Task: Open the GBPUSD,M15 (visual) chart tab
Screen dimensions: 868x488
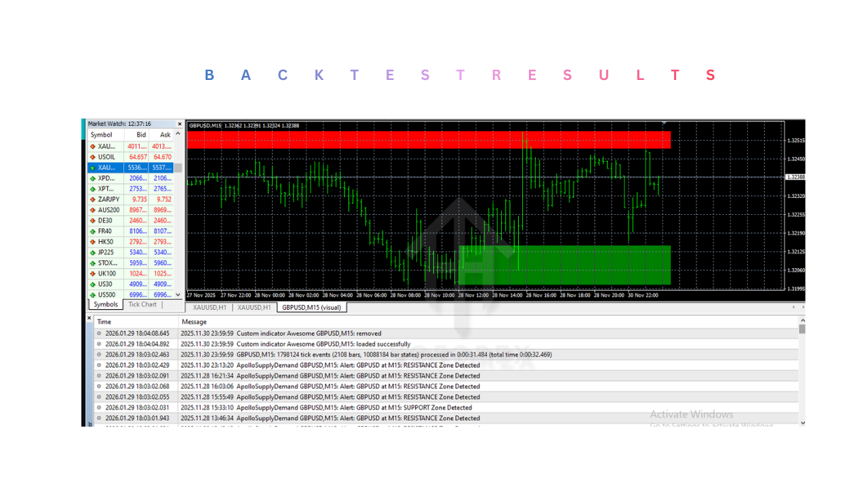Action: [311, 306]
